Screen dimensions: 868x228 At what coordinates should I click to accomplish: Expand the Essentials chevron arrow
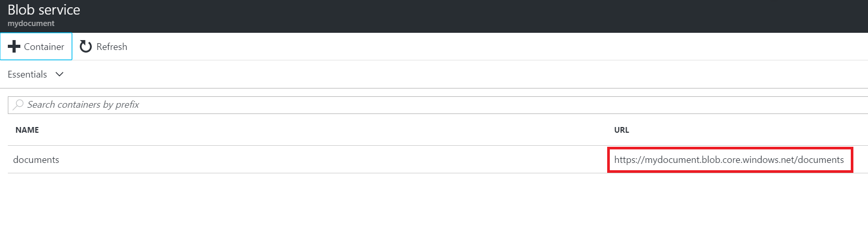click(59, 74)
